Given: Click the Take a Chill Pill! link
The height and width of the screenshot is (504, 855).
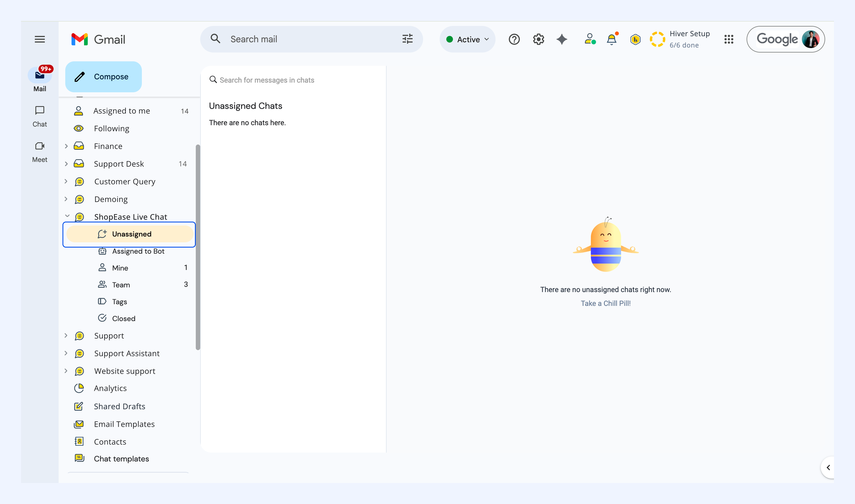Looking at the screenshot, I should pos(606,304).
